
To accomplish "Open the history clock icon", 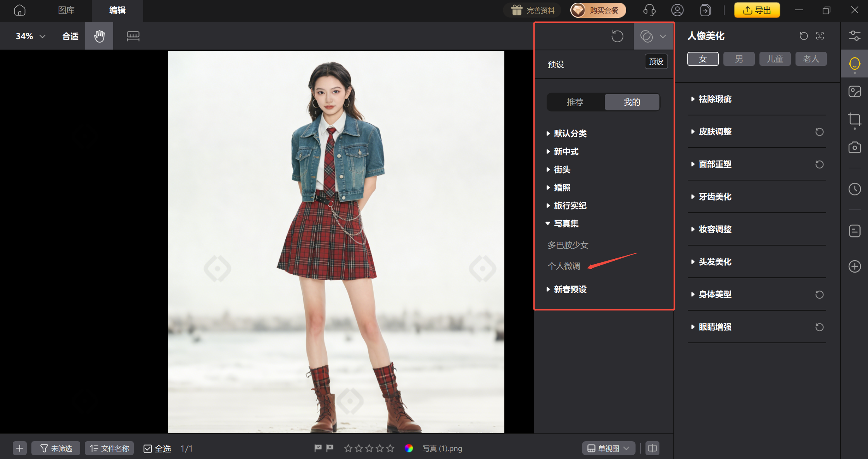I will tap(854, 189).
